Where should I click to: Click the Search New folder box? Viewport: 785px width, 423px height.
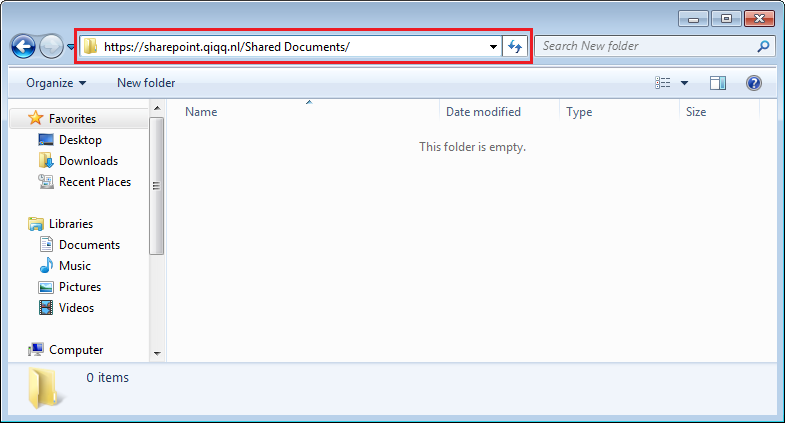(x=655, y=46)
